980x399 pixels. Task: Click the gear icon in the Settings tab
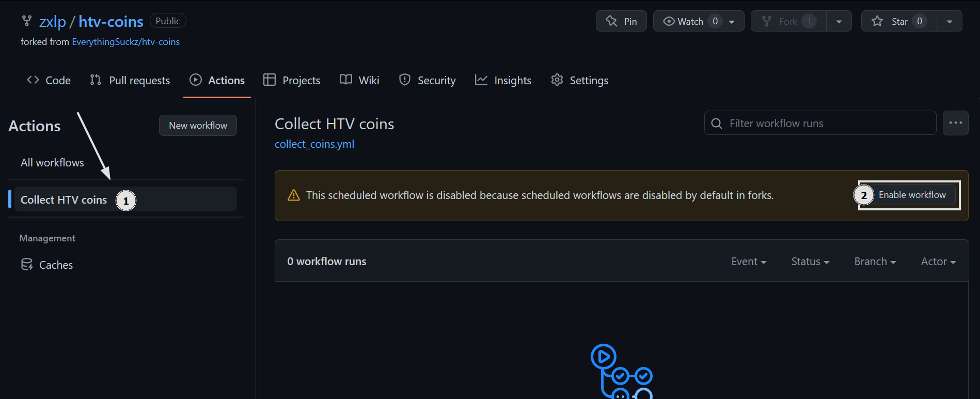557,80
